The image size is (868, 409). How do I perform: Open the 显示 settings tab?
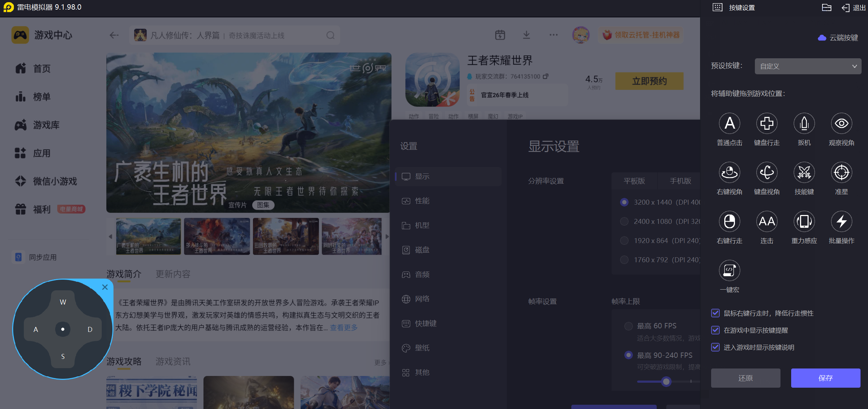pyautogui.click(x=448, y=177)
